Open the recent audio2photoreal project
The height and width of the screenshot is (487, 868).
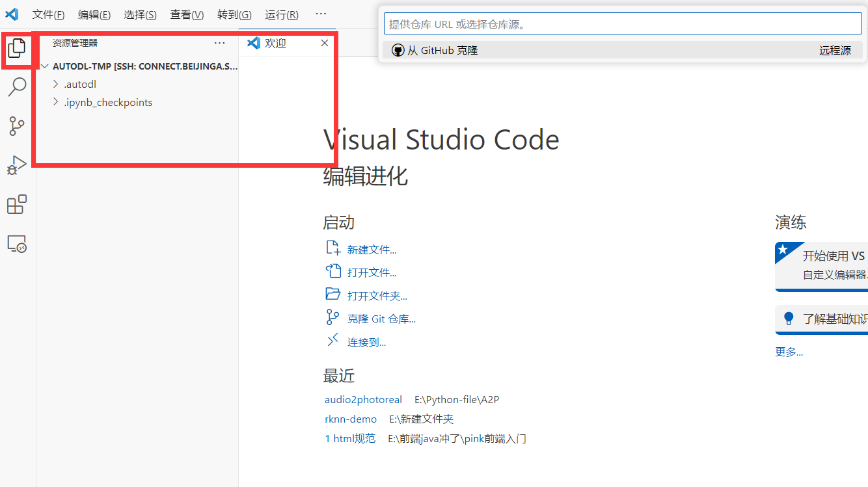[363, 400]
